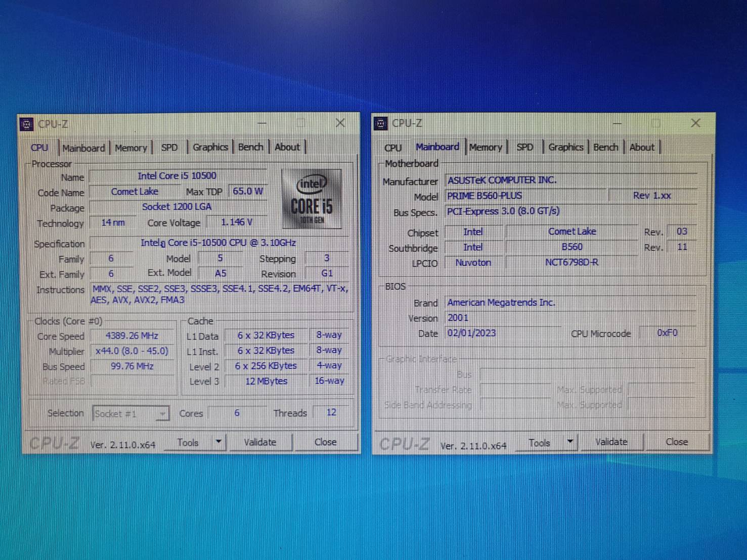This screenshot has width=747, height=560.
Task: Click Validate button in right window
Action: (x=611, y=442)
